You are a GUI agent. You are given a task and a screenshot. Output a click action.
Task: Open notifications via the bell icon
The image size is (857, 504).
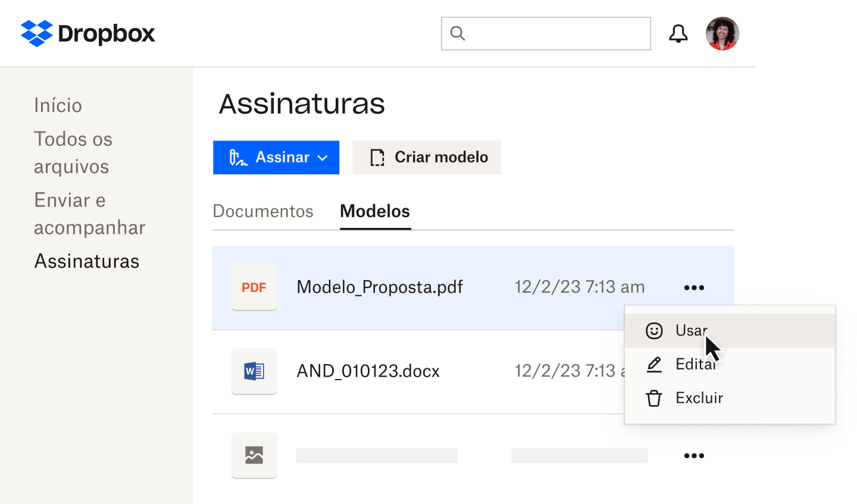[x=678, y=33]
